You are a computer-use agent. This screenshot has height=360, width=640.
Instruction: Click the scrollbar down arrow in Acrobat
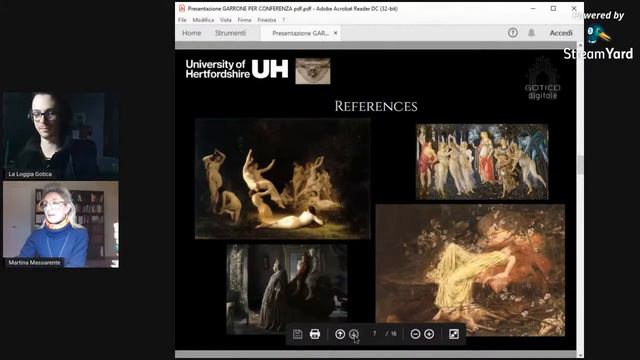(580, 355)
